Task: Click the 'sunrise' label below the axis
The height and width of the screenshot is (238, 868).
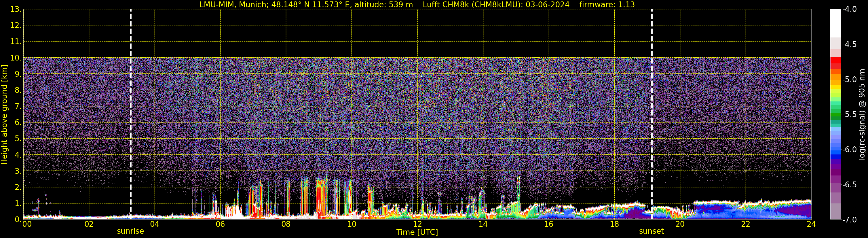Action: (x=130, y=231)
